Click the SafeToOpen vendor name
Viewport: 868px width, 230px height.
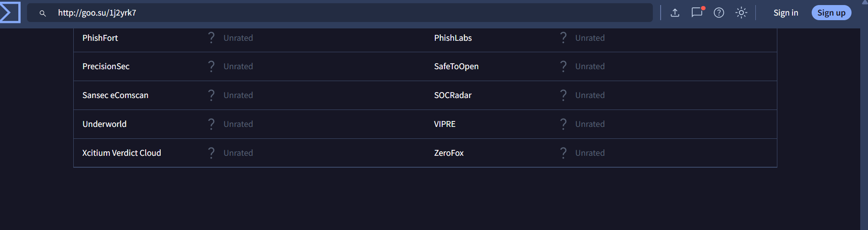pyautogui.click(x=456, y=66)
